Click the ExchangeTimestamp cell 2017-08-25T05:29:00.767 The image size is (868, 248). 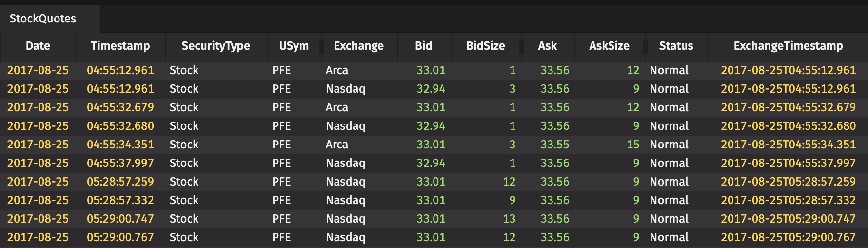788,238
